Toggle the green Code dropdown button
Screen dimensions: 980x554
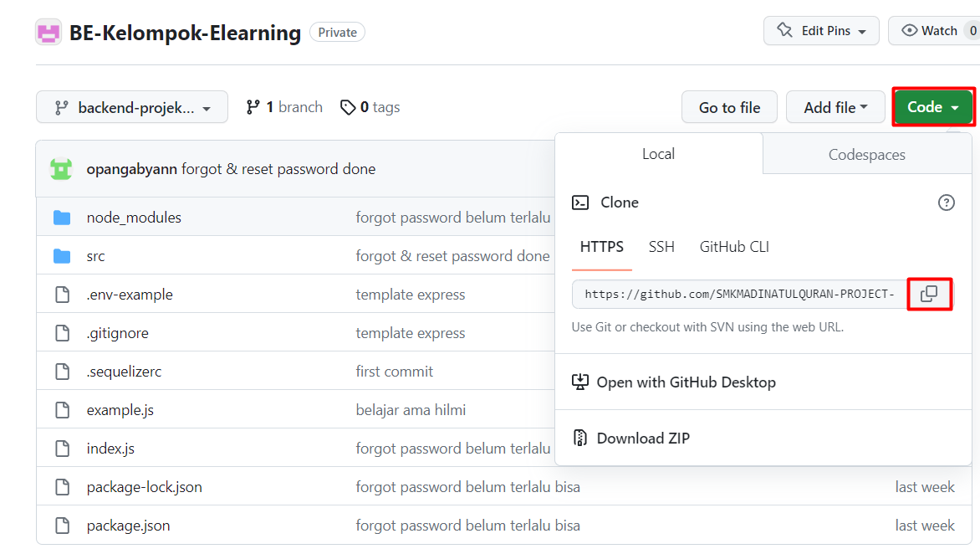pos(932,107)
